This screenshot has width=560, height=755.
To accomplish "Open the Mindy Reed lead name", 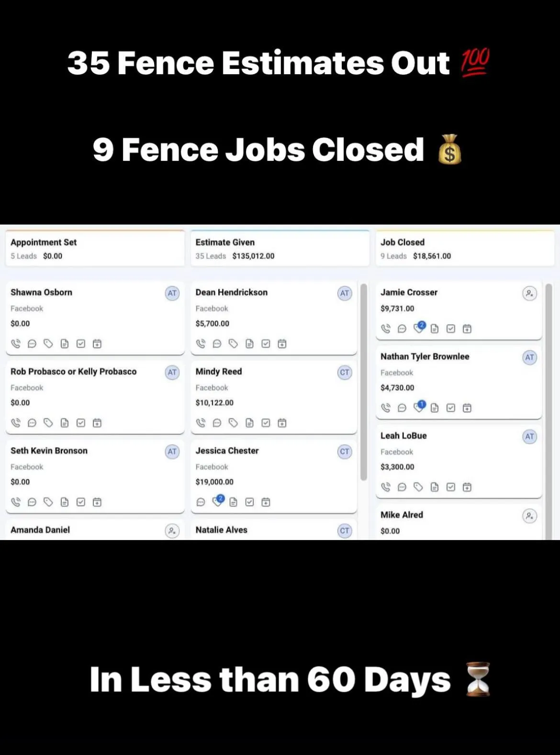I will tap(219, 372).
